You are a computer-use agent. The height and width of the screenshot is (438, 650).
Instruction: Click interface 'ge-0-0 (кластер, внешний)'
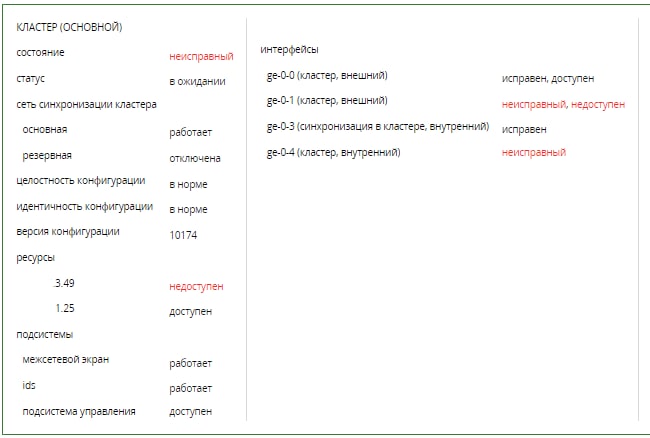click(327, 75)
